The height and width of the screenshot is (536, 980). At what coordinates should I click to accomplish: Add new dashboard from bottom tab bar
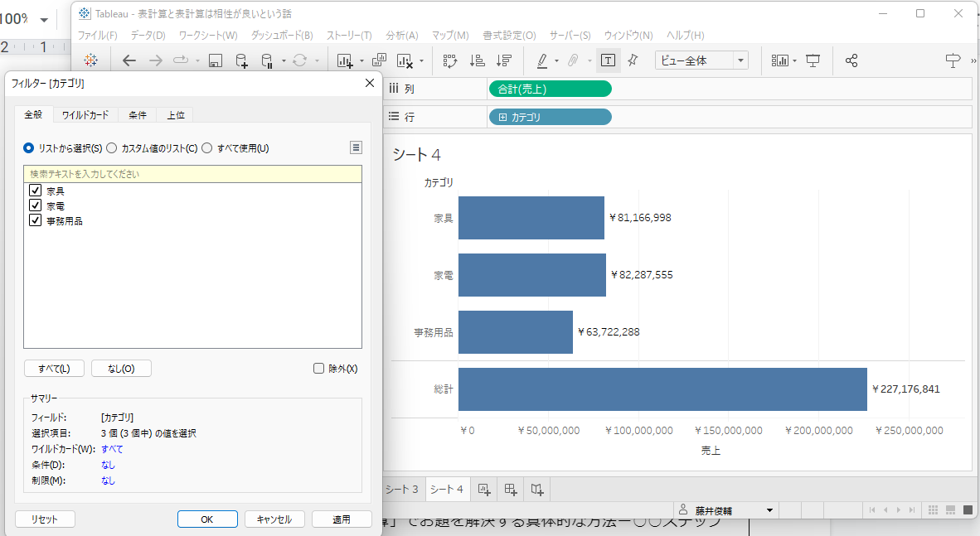[x=511, y=490]
